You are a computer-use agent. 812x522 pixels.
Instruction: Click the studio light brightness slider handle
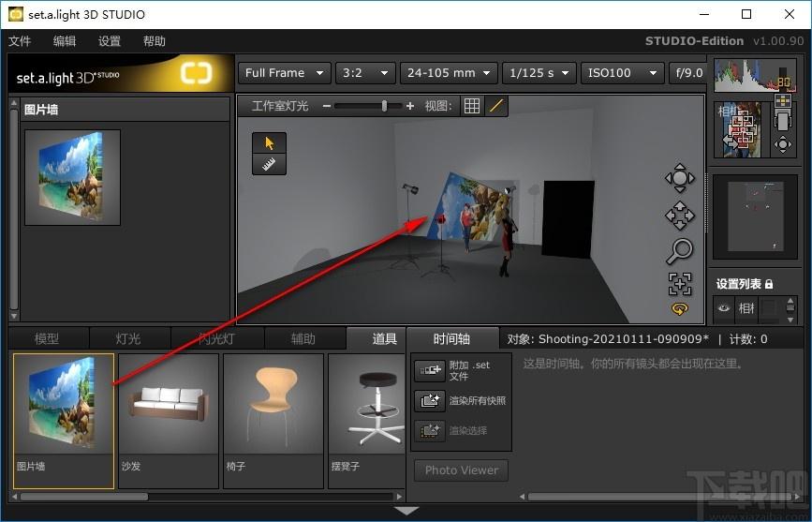click(384, 106)
